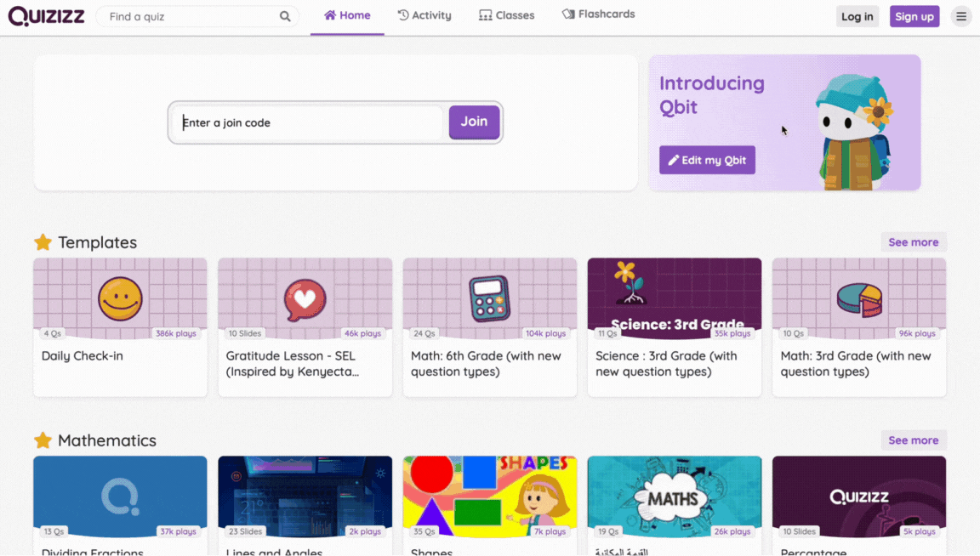Click the 10 Slides badge on Gratitude Lesson
Viewport: 980px width, 556px height.
click(x=244, y=333)
